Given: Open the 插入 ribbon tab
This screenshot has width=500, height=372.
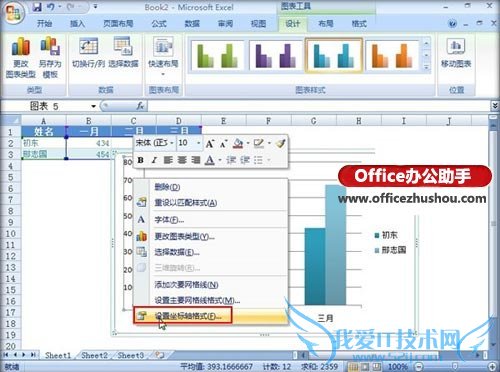Looking at the screenshot, I should (77, 24).
